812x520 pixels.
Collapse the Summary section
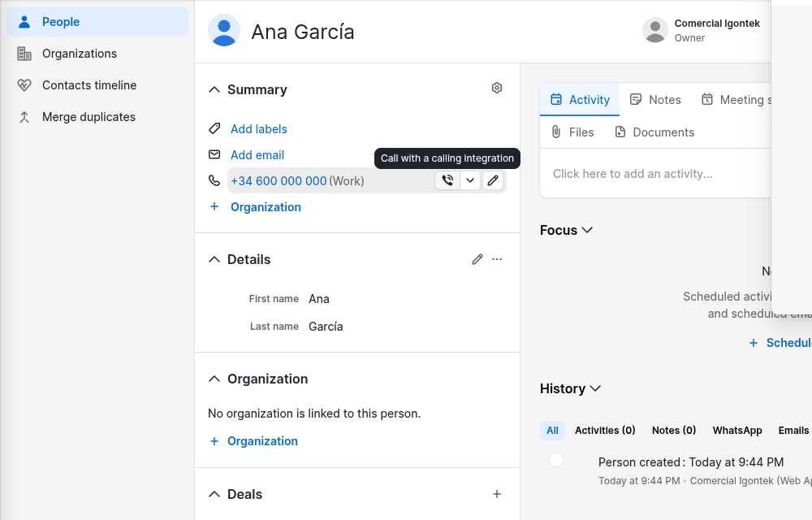click(214, 89)
